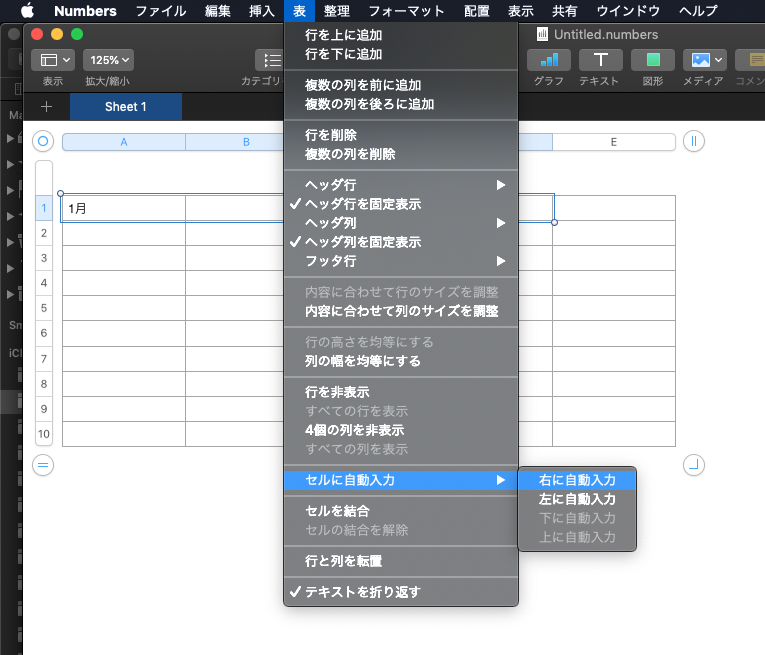Open the フォーマット menu
The width and height of the screenshot is (765, 655).
pyautogui.click(x=406, y=10)
